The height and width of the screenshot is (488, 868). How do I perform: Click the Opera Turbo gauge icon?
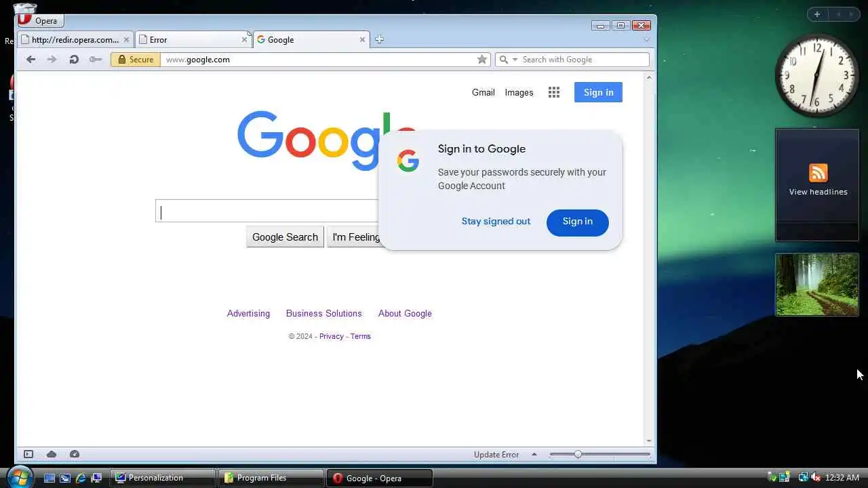pyautogui.click(x=75, y=454)
